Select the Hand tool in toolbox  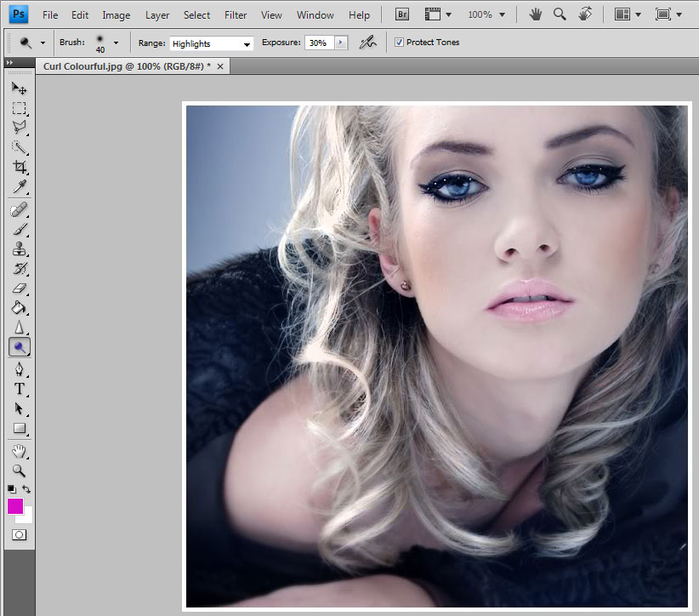click(x=20, y=452)
